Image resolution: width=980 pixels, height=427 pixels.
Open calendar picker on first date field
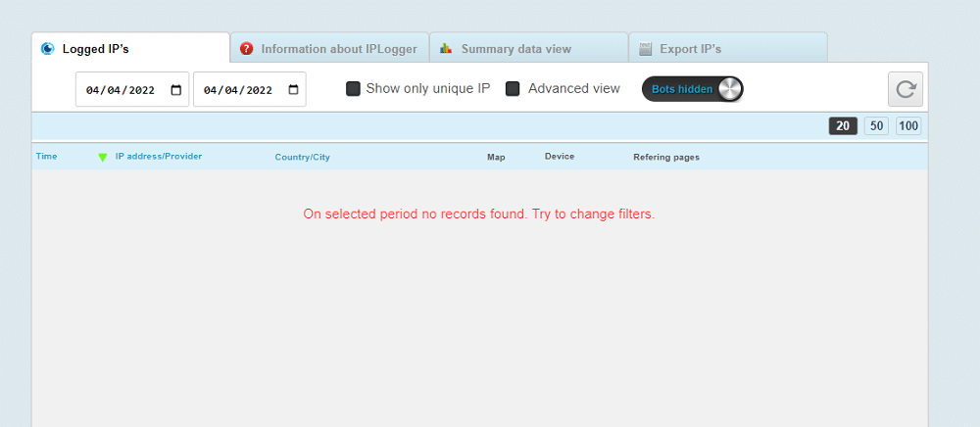tap(175, 90)
